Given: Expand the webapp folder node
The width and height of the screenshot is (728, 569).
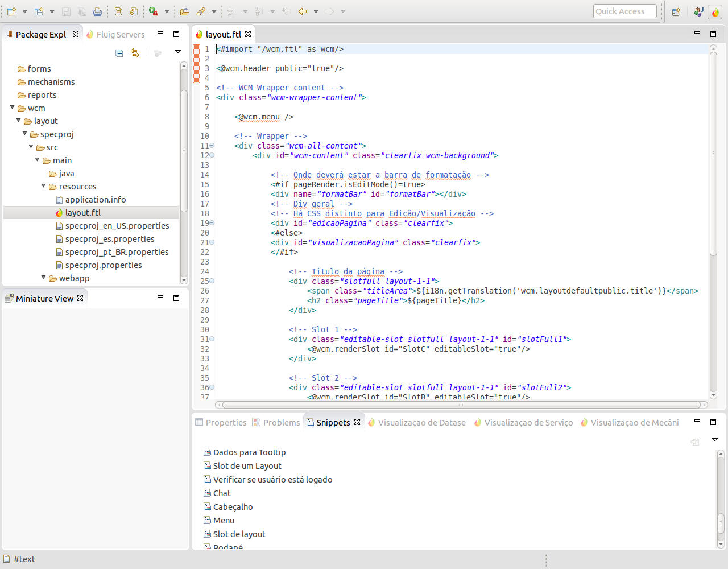Looking at the screenshot, I should pos(43,278).
